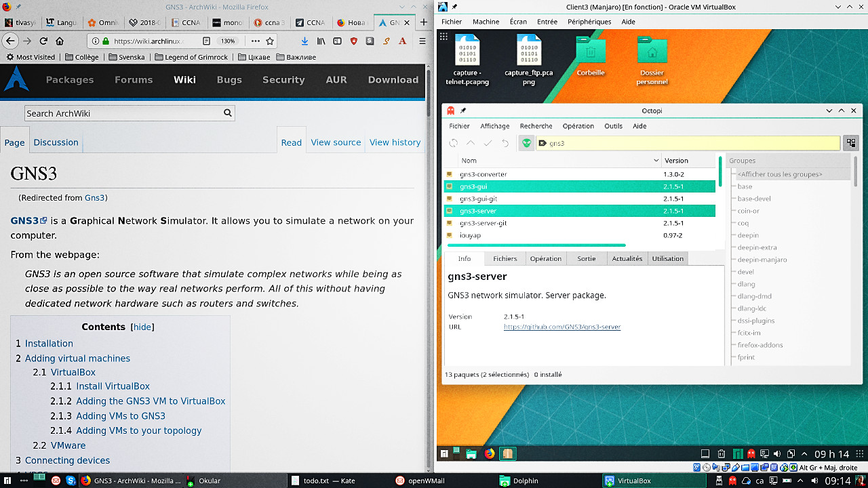Open the Firefox hamburger menu
Image resolution: width=868 pixels, height=488 pixels.
(422, 41)
